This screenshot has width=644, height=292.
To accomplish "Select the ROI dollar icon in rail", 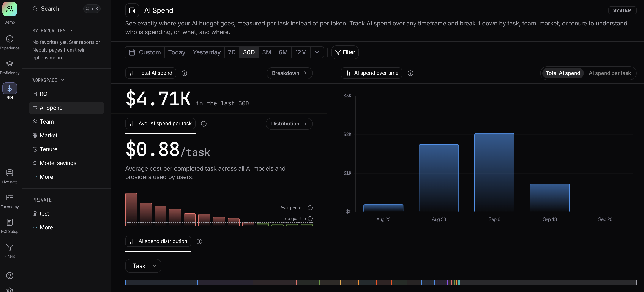I will tap(9, 88).
